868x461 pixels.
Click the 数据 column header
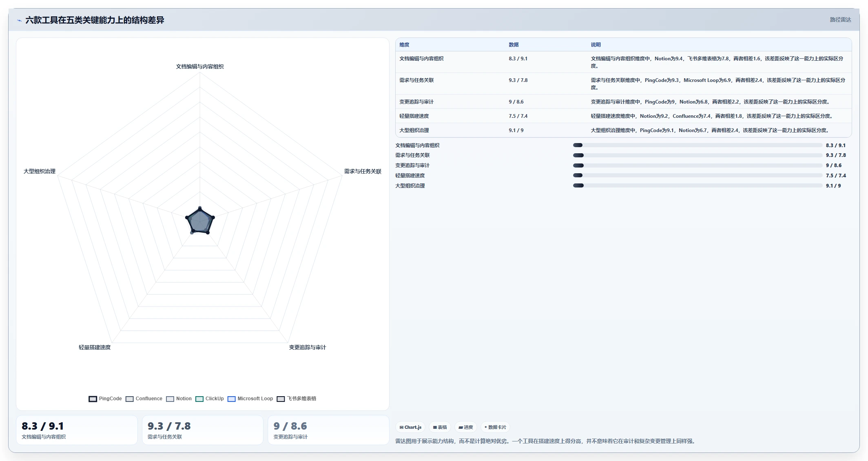514,45
